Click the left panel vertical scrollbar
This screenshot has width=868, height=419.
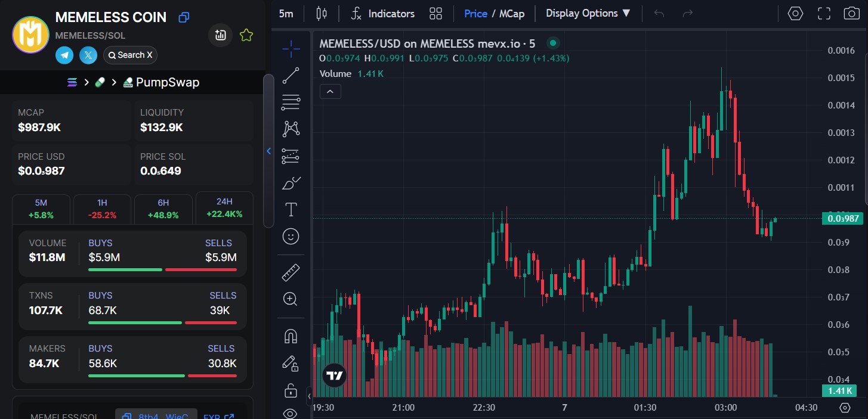click(268, 150)
